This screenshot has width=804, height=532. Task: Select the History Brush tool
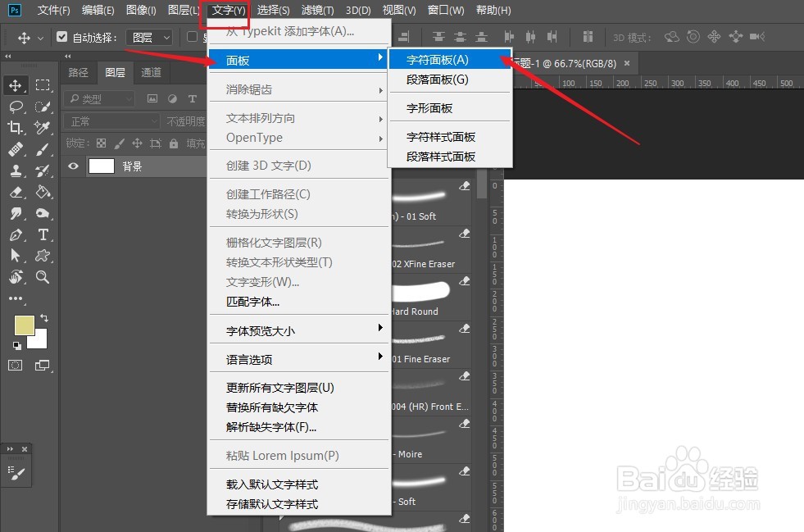point(43,171)
